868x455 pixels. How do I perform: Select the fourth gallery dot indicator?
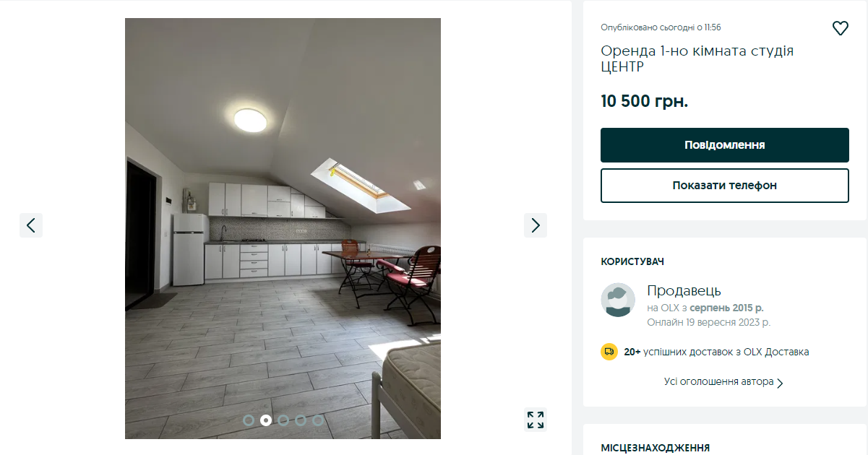[x=301, y=420]
